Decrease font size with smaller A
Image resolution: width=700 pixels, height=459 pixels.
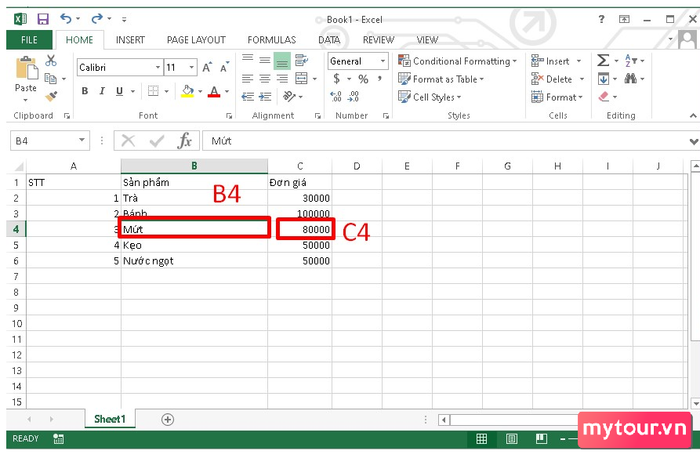(225, 67)
